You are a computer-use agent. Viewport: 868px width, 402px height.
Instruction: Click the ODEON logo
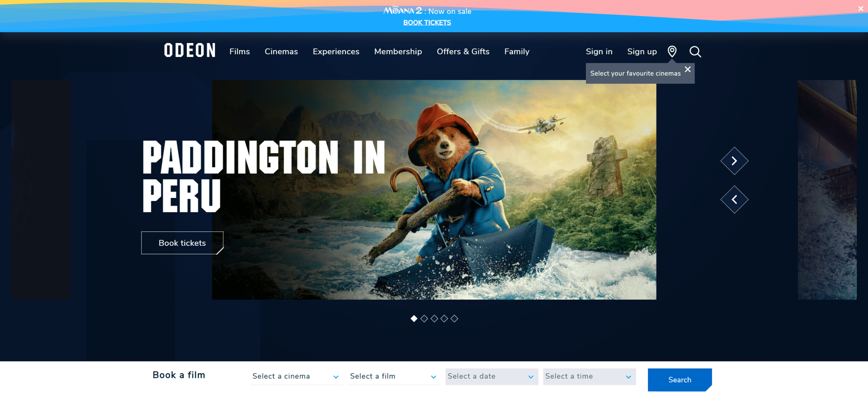(190, 51)
